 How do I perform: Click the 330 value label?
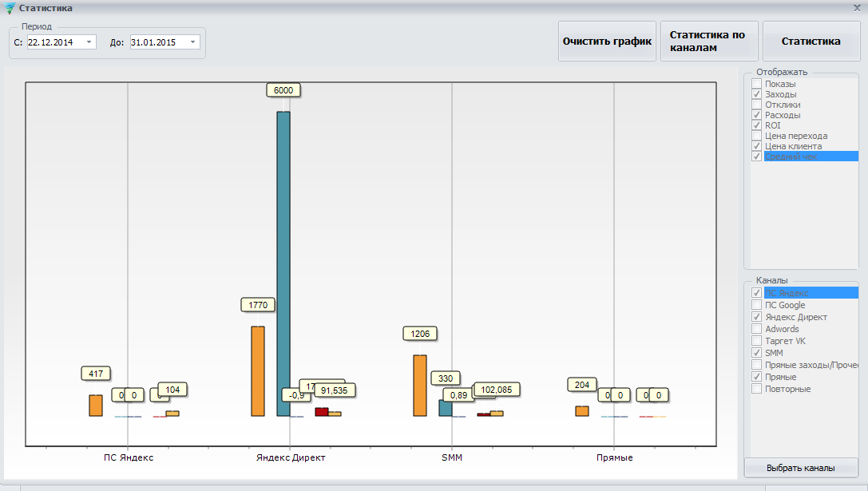[x=446, y=378]
